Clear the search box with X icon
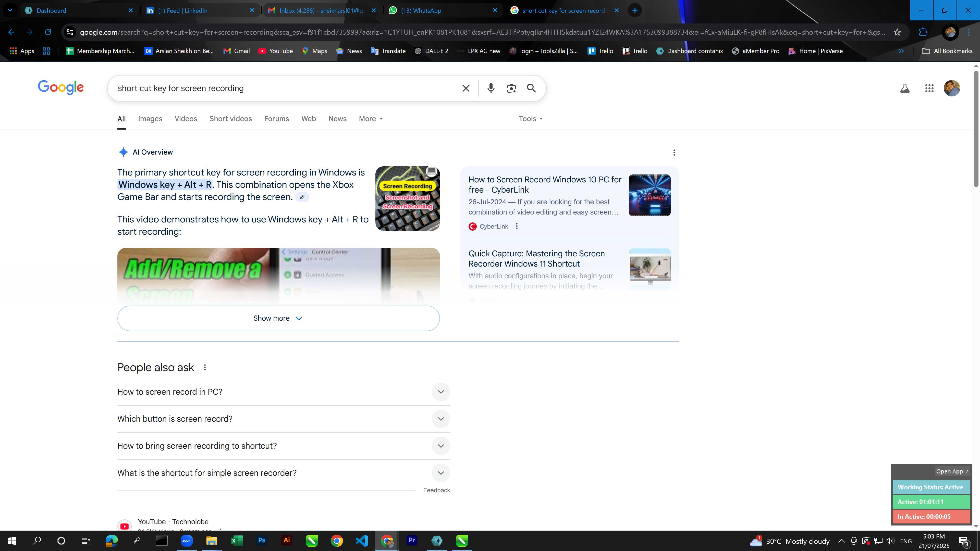This screenshot has height=551, width=980. [x=466, y=88]
